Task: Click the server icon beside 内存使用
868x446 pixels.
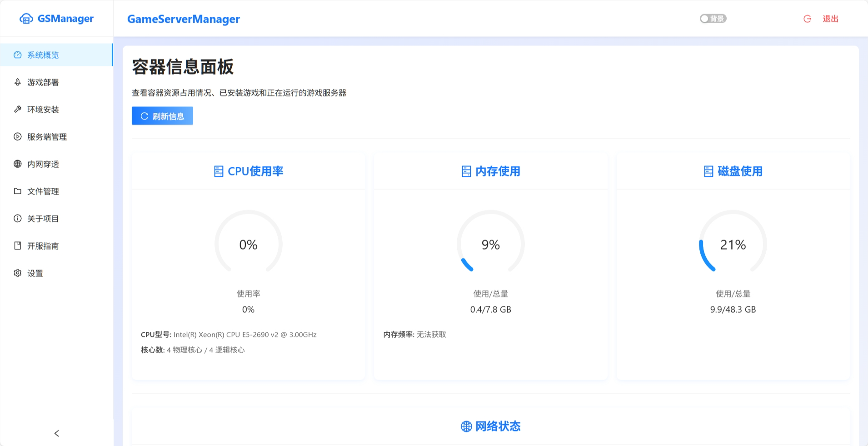Action: coord(466,171)
